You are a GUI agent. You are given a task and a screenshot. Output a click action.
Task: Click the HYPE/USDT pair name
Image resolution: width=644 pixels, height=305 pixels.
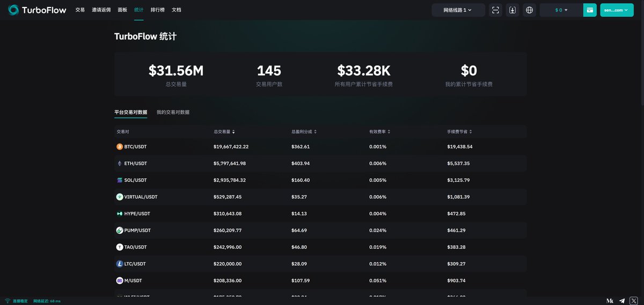pos(137,213)
